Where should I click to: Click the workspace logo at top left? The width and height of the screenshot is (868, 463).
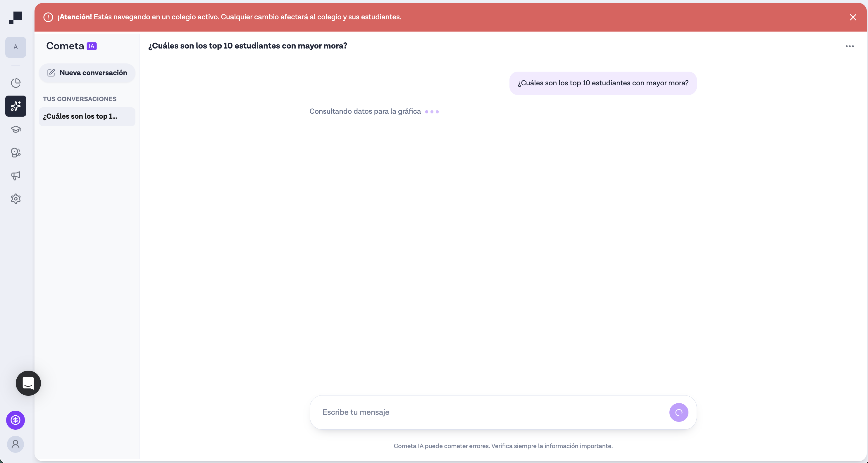click(15, 18)
